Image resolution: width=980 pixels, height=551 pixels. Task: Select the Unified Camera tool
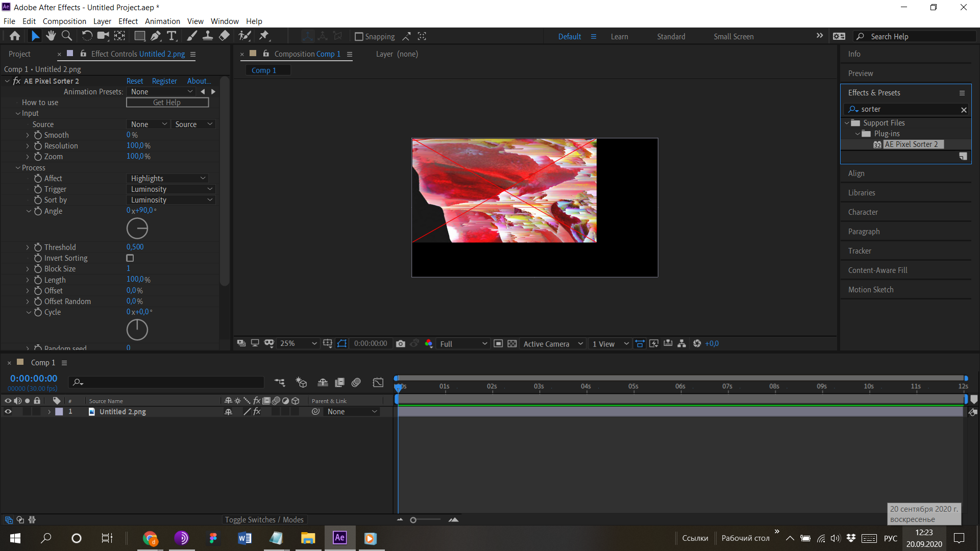[x=103, y=36]
